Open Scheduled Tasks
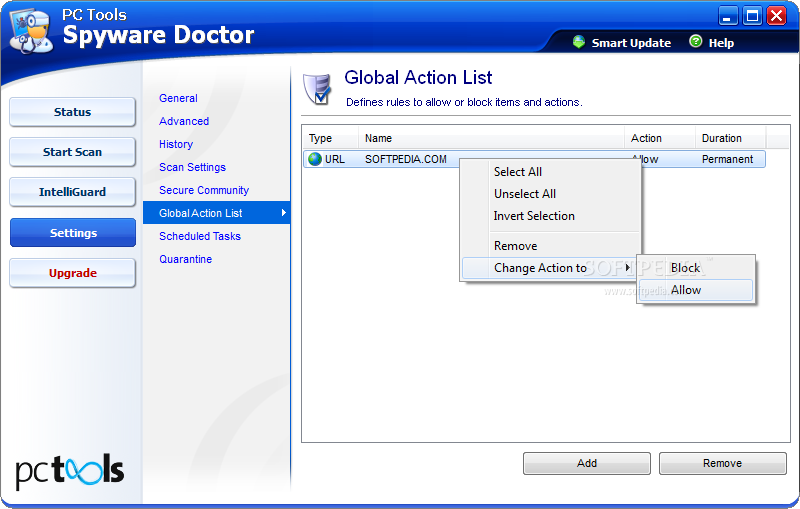Screen dimensions: 800x509 [x=199, y=236]
